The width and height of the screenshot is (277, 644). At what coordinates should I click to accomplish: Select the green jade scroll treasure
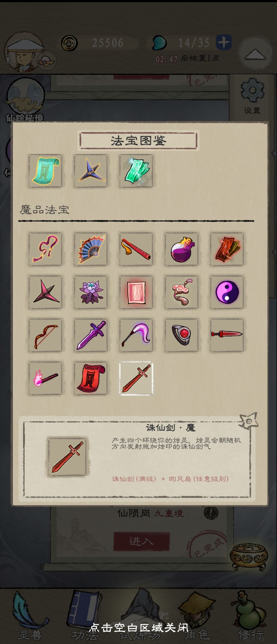coord(45,171)
